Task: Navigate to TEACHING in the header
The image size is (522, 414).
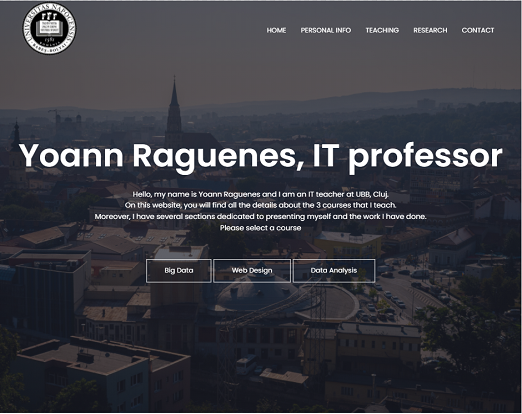Action: pyautogui.click(x=382, y=30)
